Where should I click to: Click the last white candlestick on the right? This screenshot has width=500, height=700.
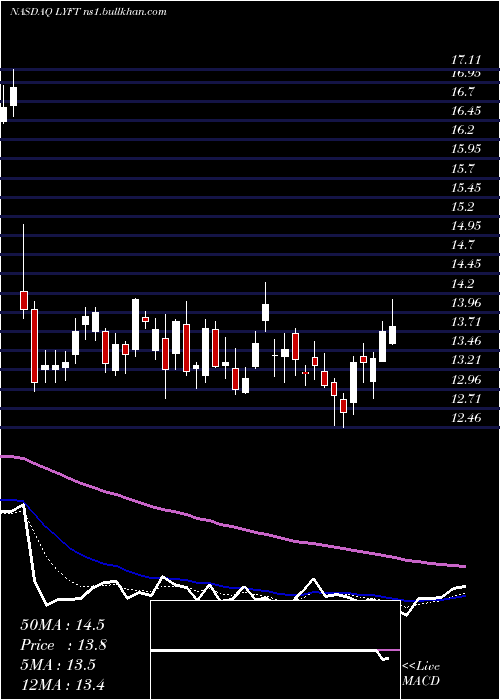(x=392, y=335)
